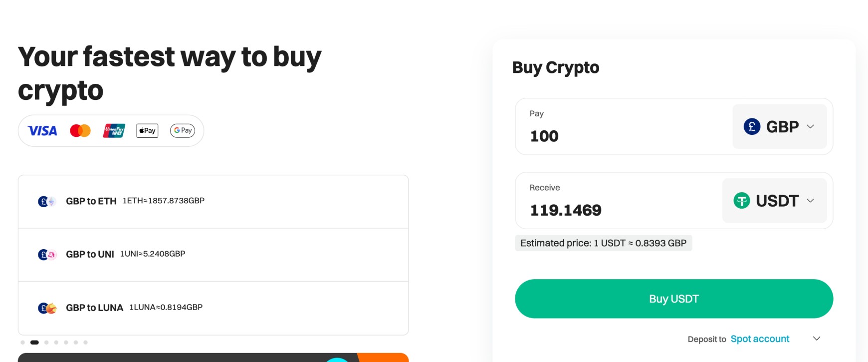Expand the Deposit to account chevron
868x362 pixels.
coord(817,339)
